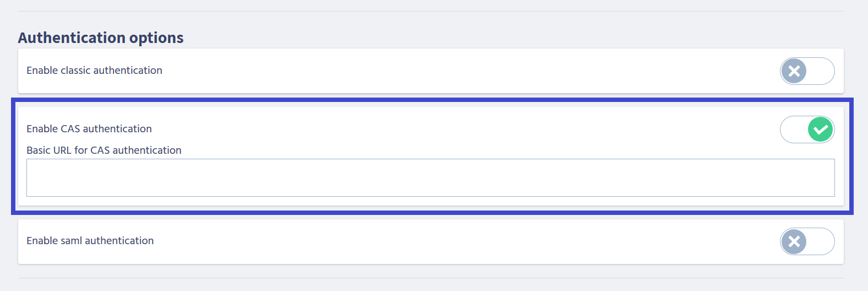The image size is (868, 291).
Task: Click the "Enable CAS authentication" label
Action: pos(89,129)
